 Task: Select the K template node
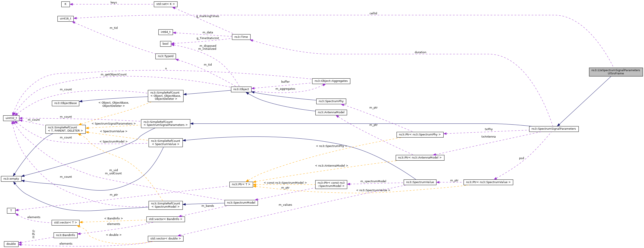point(65,4)
